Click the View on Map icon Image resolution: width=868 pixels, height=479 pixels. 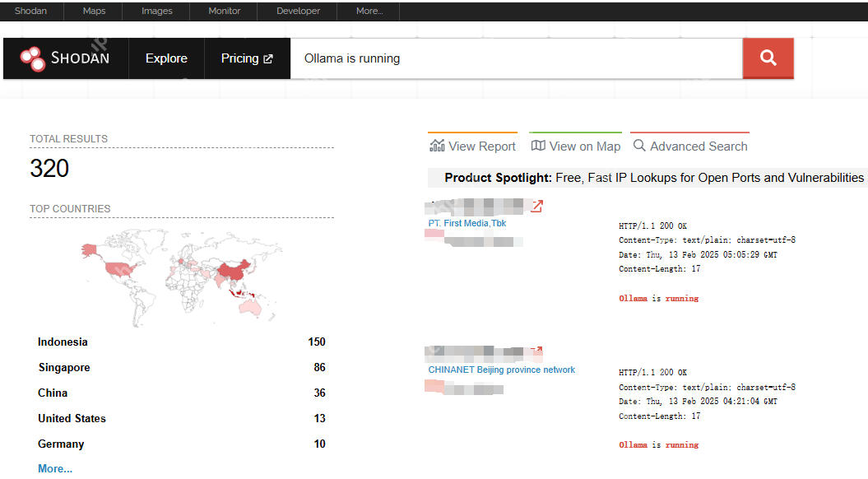click(x=538, y=146)
